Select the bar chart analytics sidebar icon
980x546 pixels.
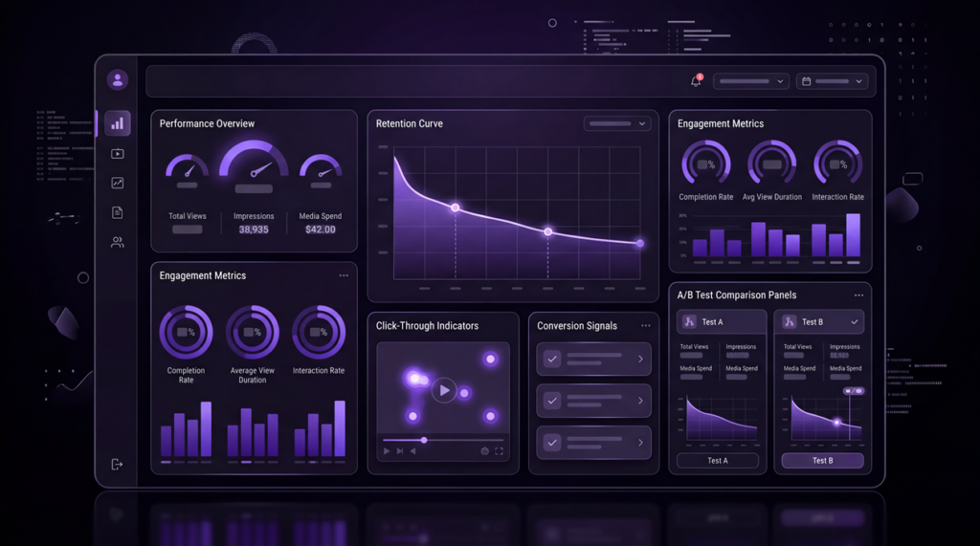tap(118, 123)
